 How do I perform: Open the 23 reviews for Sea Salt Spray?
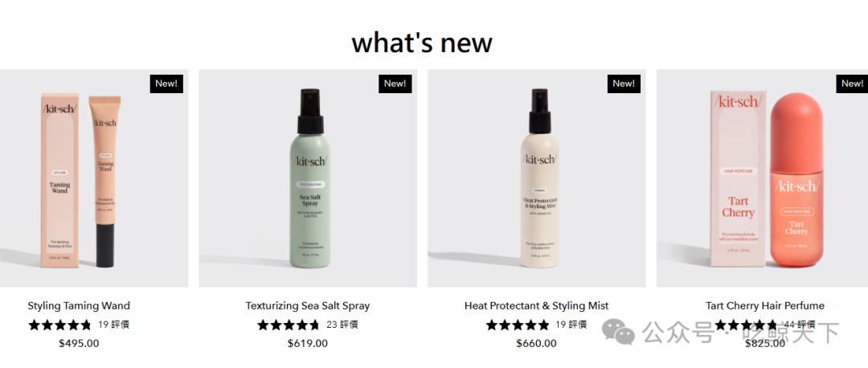pyautogui.click(x=342, y=325)
